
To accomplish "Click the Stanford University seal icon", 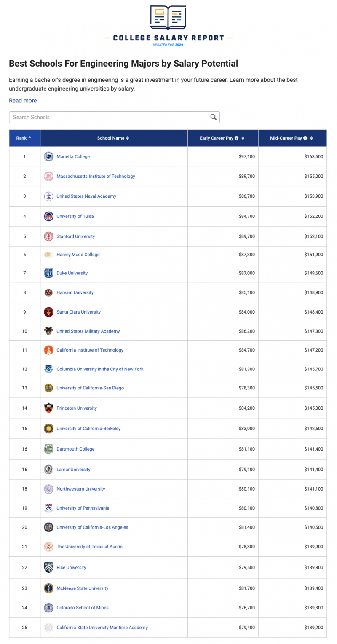I will click(48, 236).
